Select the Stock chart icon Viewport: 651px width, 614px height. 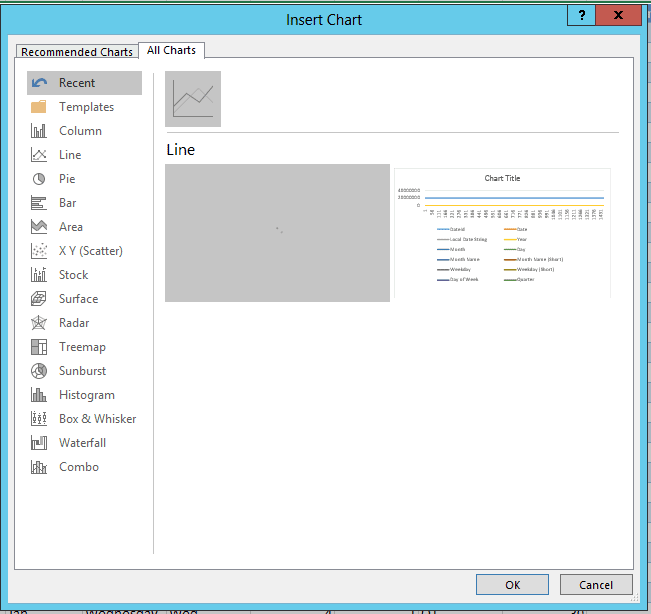(39, 275)
